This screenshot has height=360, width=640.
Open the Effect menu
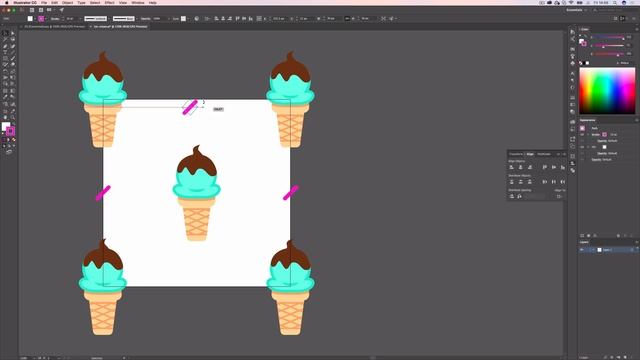point(109,3)
